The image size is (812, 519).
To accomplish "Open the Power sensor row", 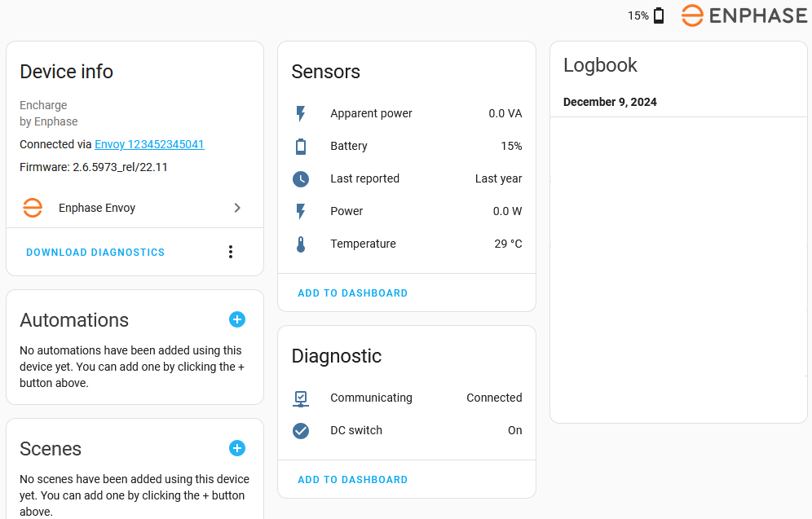I will pos(407,211).
